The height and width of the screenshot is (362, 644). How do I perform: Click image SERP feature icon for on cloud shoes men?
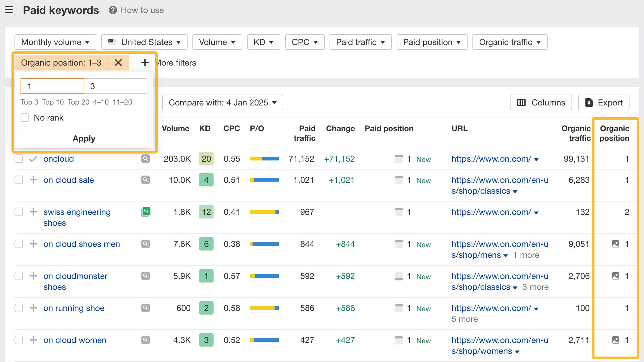click(615, 244)
